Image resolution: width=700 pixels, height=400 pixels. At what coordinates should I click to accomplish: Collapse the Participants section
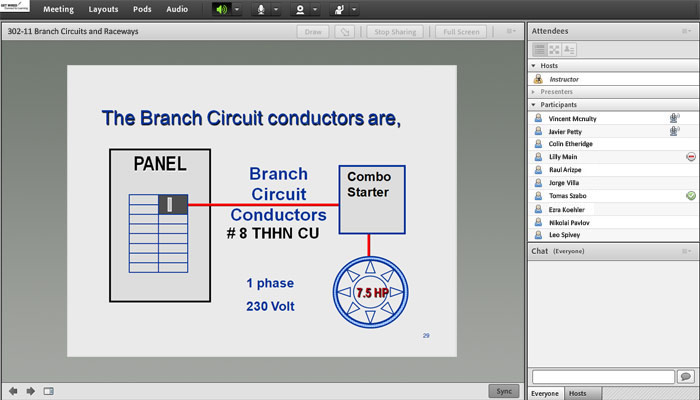pyautogui.click(x=534, y=104)
